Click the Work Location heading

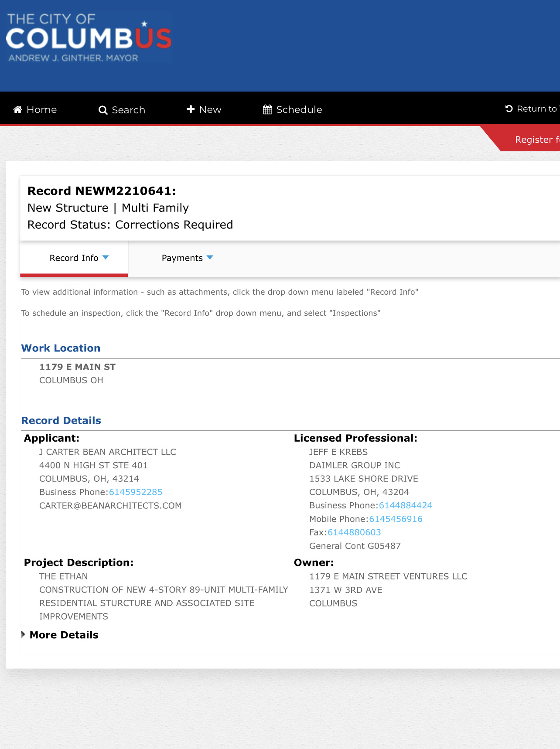pos(61,348)
